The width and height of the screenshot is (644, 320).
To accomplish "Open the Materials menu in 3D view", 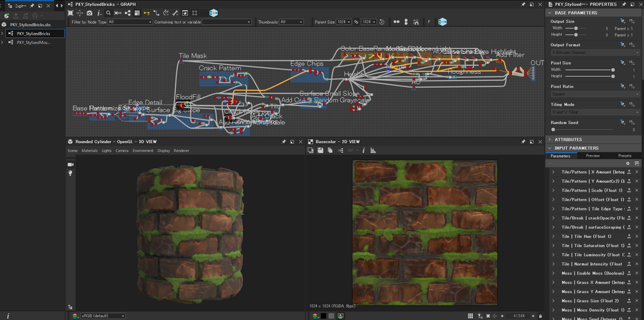I will (89, 151).
